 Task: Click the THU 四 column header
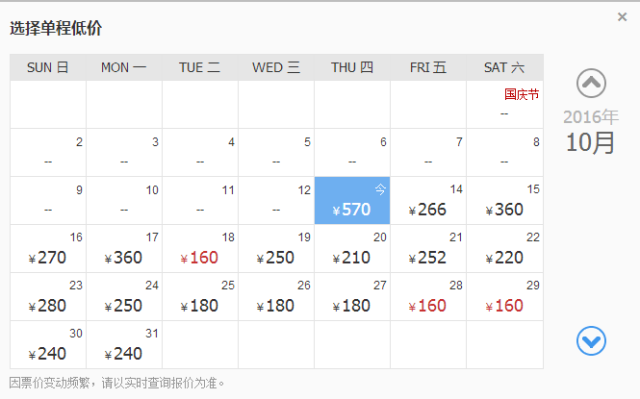click(352, 67)
